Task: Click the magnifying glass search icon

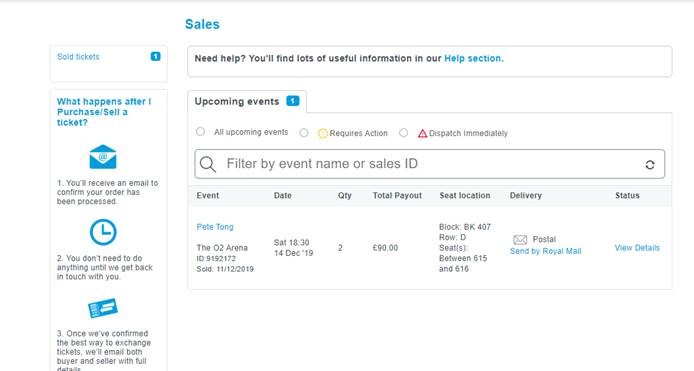Action: point(208,164)
